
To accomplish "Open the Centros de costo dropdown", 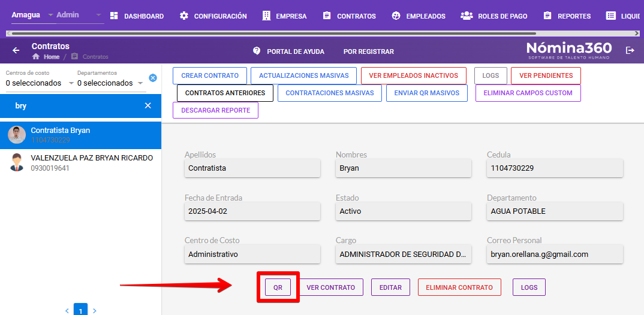I will click(x=40, y=83).
